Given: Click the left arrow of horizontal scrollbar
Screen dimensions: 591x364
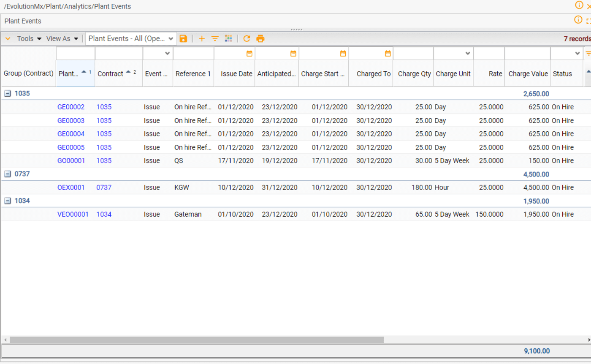Looking at the screenshot, I should point(5,340).
